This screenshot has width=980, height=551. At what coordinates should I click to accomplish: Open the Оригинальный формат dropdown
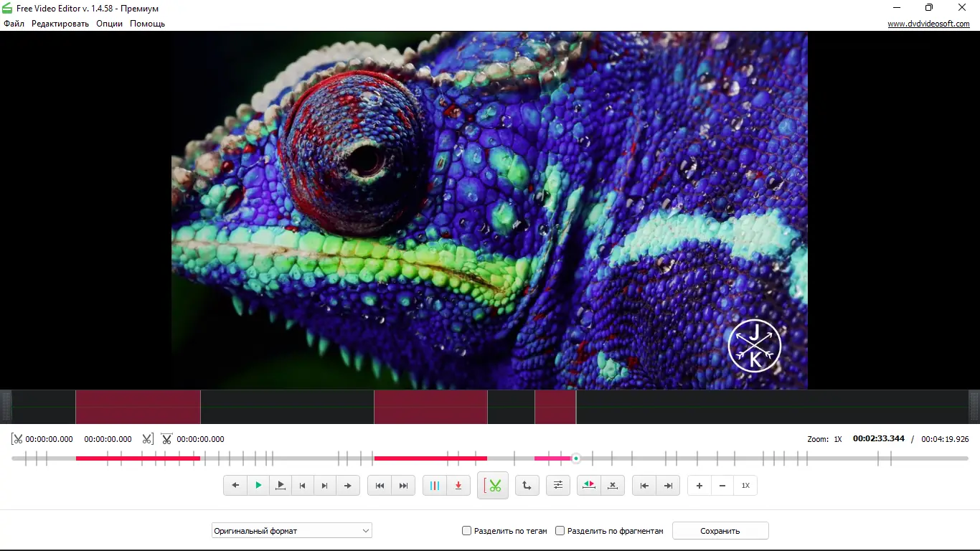point(291,531)
